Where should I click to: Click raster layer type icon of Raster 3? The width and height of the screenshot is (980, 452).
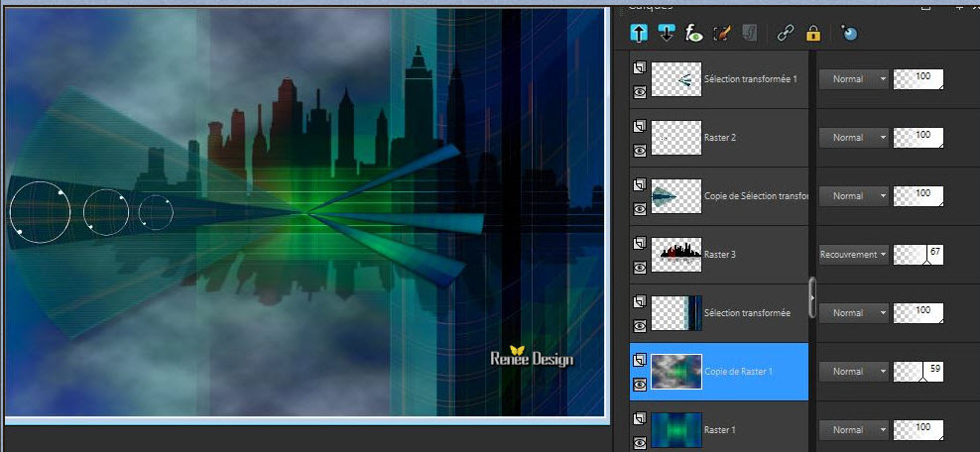tap(640, 244)
